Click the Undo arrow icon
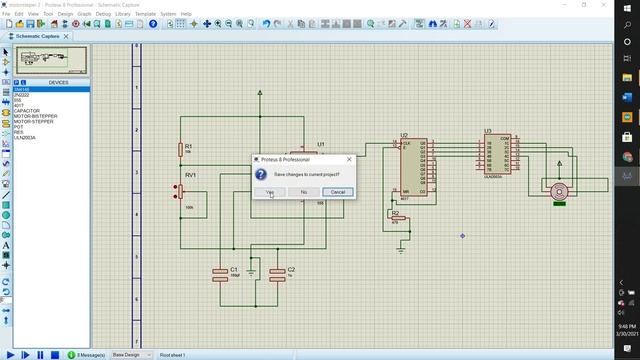The height and width of the screenshot is (360, 640). point(267,24)
